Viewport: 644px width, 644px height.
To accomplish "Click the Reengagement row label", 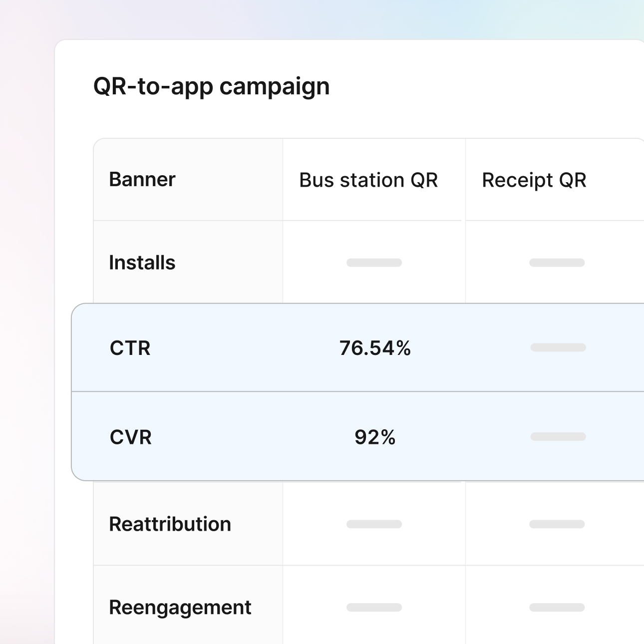I will [x=180, y=607].
